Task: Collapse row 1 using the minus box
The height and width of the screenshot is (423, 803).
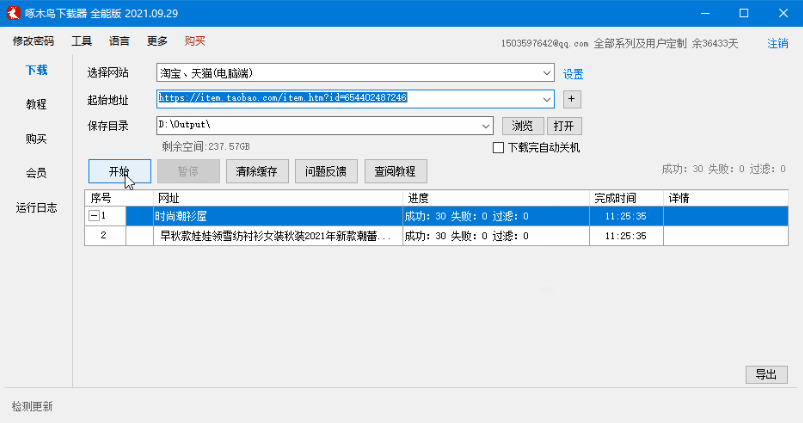Action: coord(94,216)
